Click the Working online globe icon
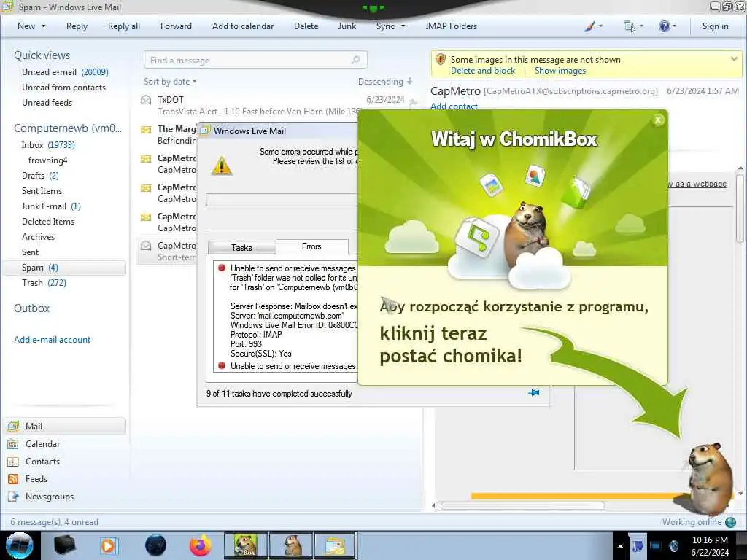 pyautogui.click(x=730, y=522)
